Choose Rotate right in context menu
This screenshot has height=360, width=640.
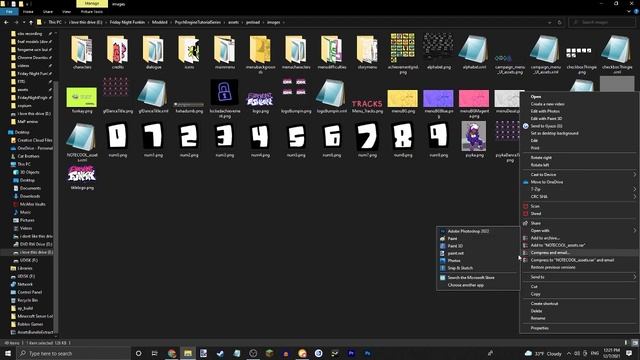[541, 158]
